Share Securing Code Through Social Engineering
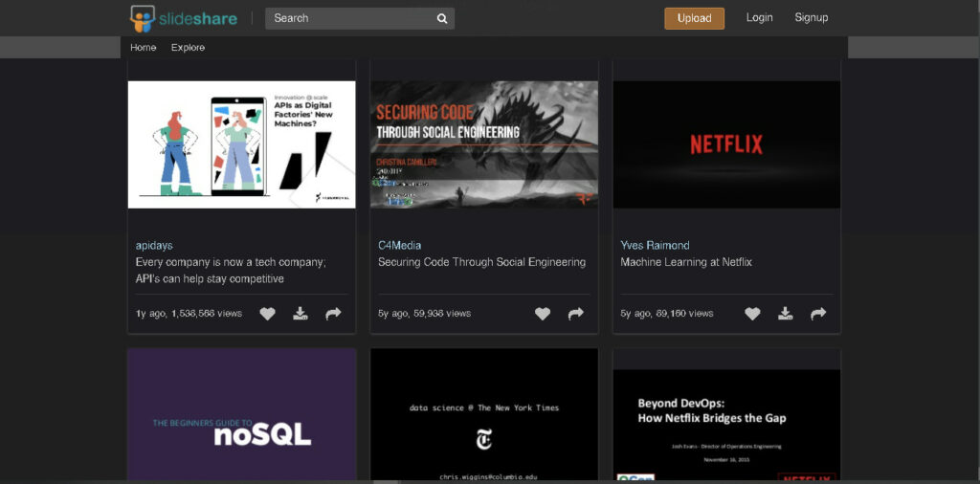 point(575,314)
